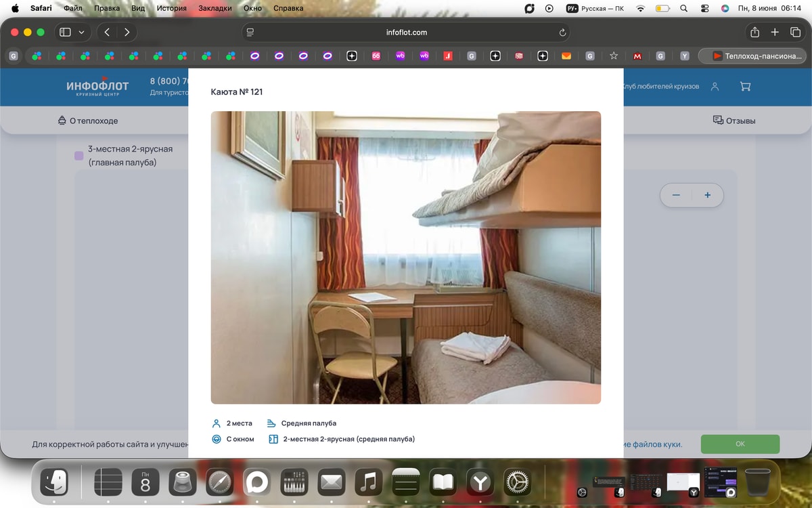The image size is (812, 508).
Task: Click the purple 3-местная cabin color swatch
Action: (x=78, y=156)
